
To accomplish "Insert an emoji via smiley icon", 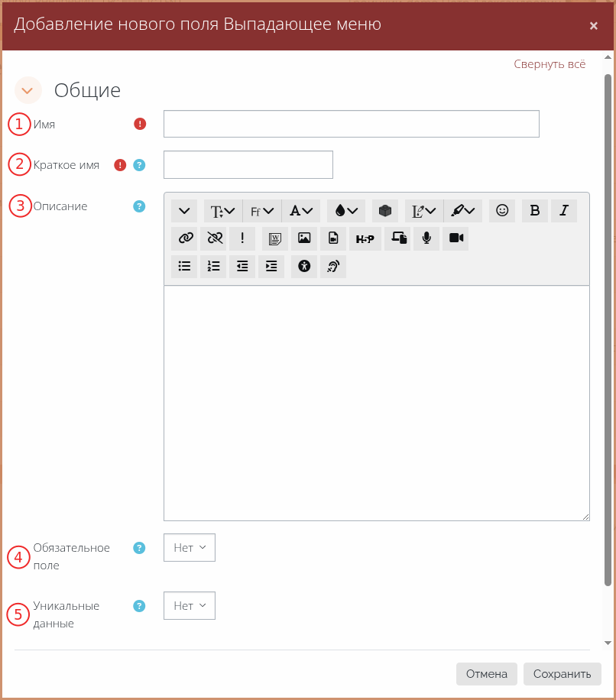I will (502, 211).
